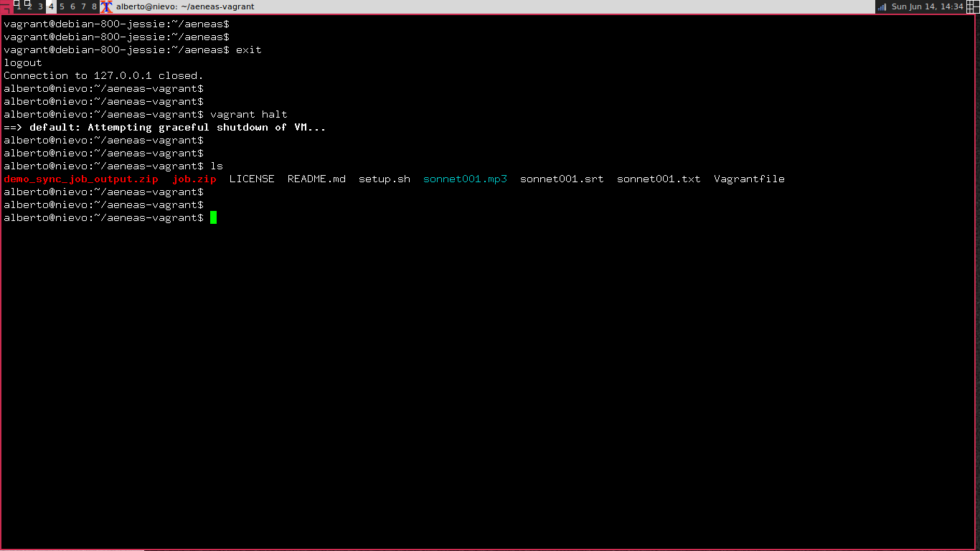980x551 pixels.
Task: Click the tiling layout switcher icon
Action: (x=973, y=6)
